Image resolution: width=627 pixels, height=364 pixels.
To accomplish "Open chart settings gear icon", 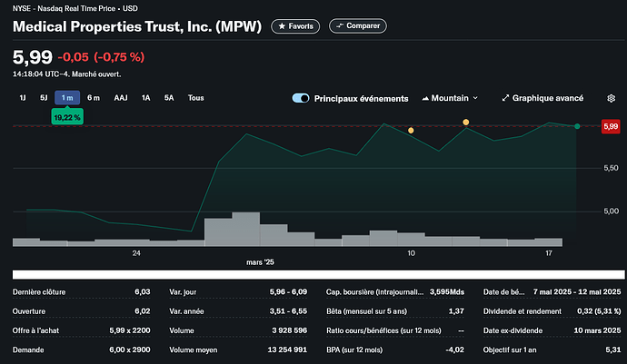I will [x=611, y=98].
